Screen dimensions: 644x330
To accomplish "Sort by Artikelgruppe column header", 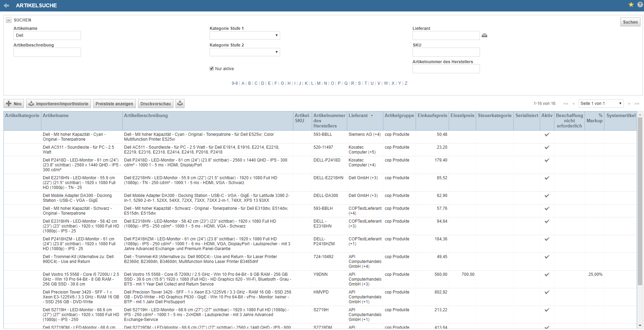I will [x=399, y=116].
